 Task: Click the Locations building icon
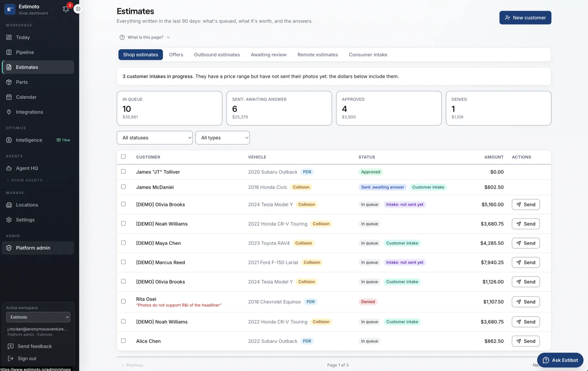coord(9,205)
